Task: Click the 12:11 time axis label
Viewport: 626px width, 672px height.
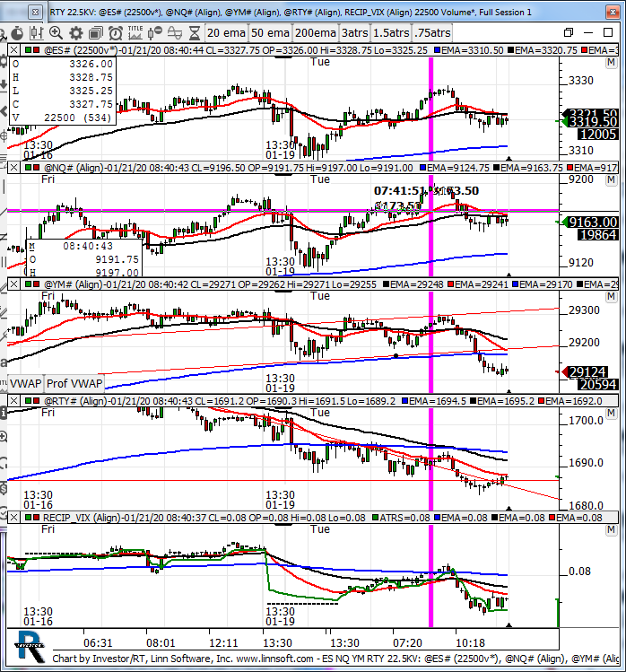Action: pyautogui.click(x=223, y=643)
